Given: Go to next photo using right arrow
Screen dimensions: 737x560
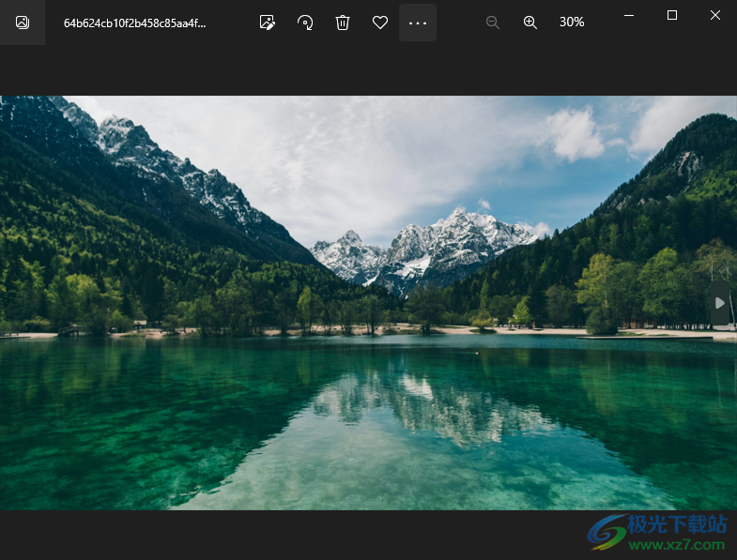Looking at the screenshot, I should pos(720,303).
